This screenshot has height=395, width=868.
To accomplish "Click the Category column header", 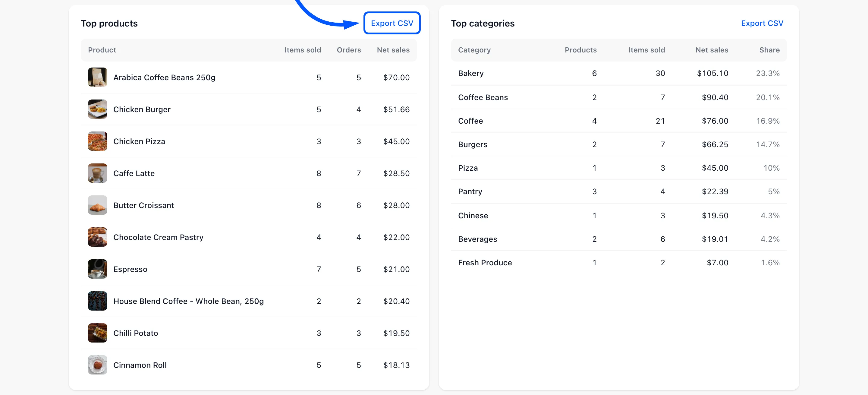I will click(x=474, y=50).
